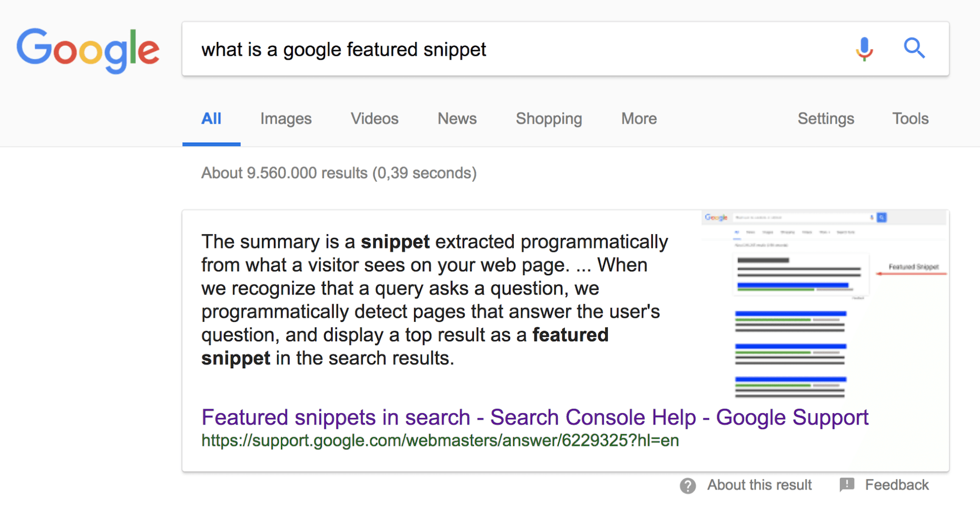Click the microphone voice search icon
980x518 pixels.
[864, 49]
